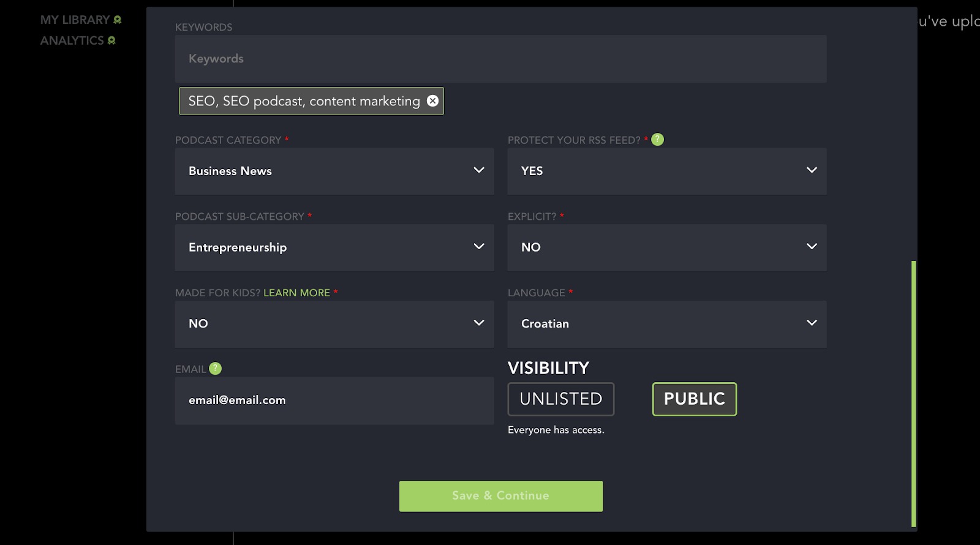The image size is (980, 545).
Task: Open the Explicit dropdown
Action: (x=667, y=247)
